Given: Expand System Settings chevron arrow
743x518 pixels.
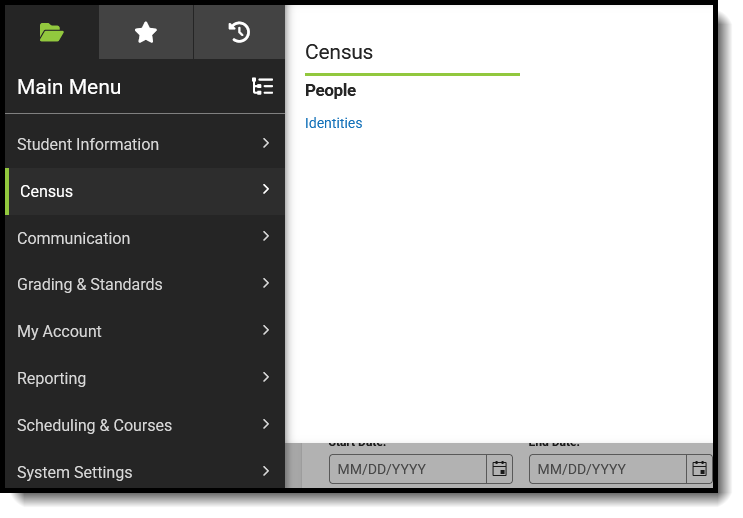Looking at the screenshot, I should (x=266, y=471).
